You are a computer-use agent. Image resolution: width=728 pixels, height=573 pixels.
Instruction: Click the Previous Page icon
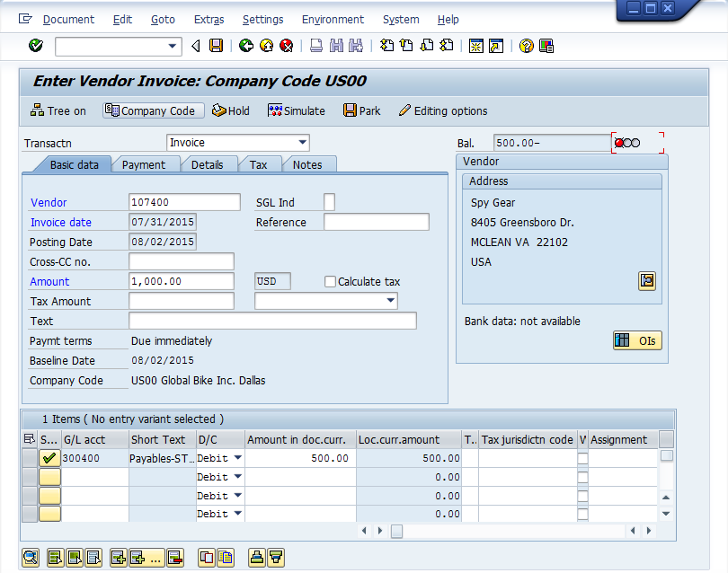pyautogui.click(x=406, y=46)
